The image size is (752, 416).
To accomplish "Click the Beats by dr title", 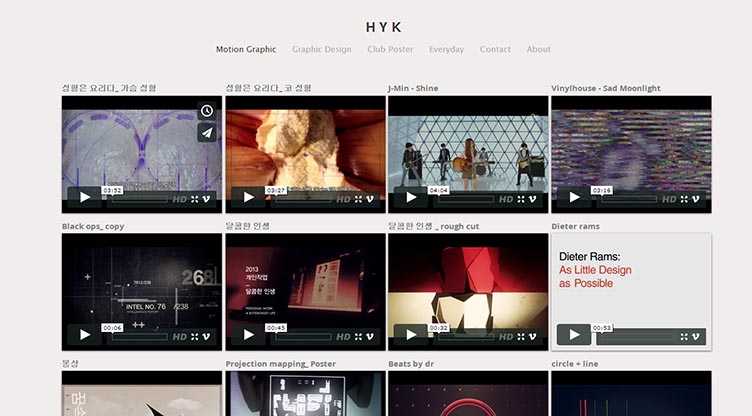I will click(x=411, y=364).
